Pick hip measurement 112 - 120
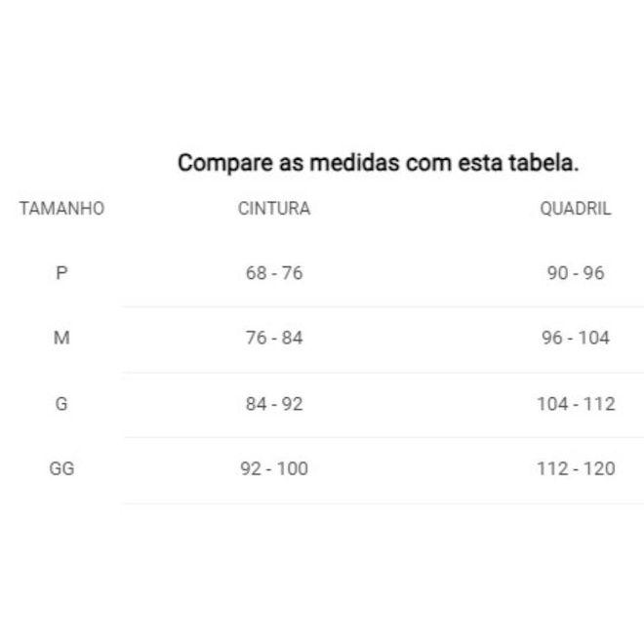644x644 pixels. click(x=576, y=468)
